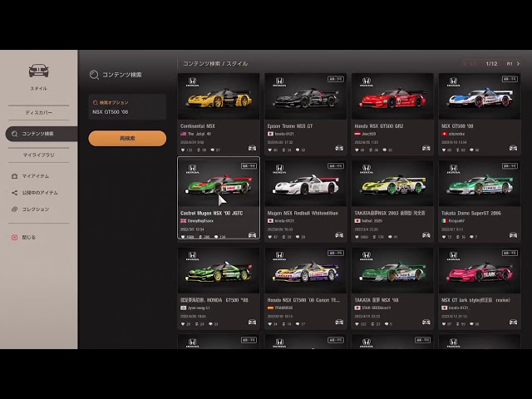Click the orange 再検索 button
Viewport: 532px width, 399px height.
coord(127,139)
